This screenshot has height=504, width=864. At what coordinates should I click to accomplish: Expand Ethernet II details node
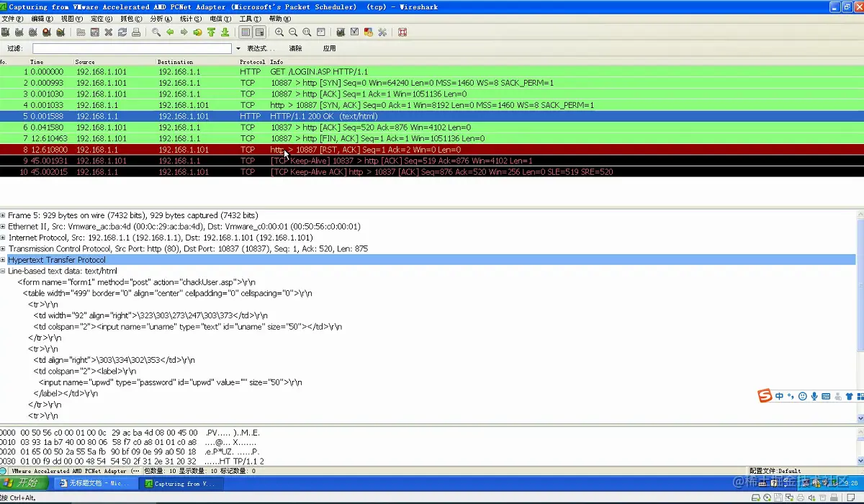(x=3, y=226)
